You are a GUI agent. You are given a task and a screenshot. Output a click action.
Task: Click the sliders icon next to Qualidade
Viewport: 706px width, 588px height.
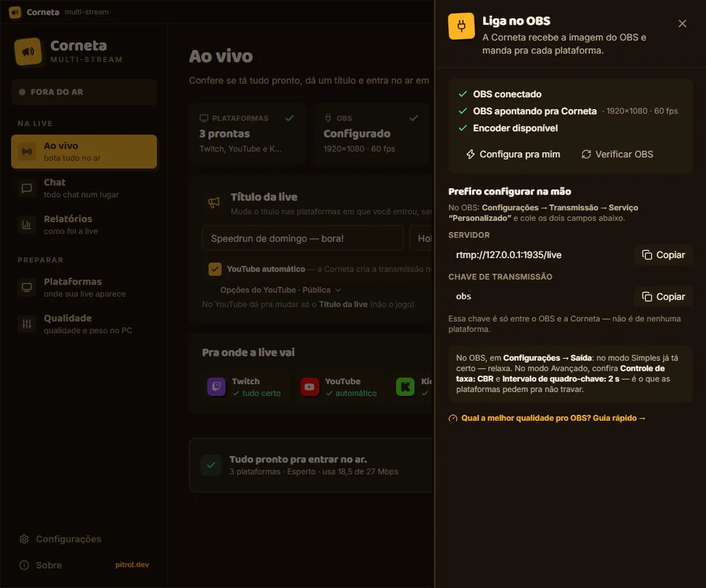[27, 323]
